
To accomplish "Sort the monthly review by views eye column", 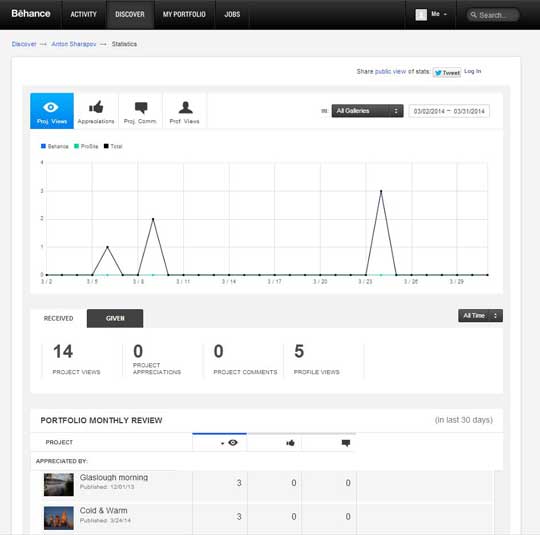I will click(x=219, y=442).
